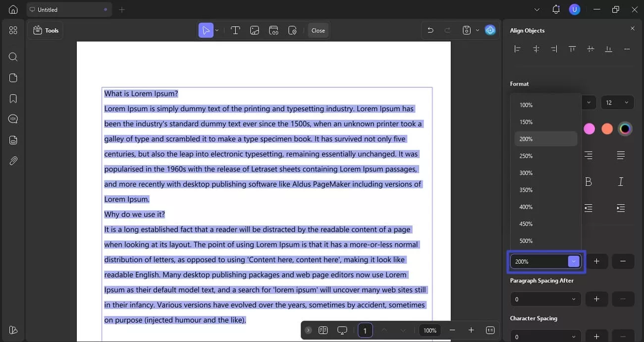Open the Bookmarks panel
This screenshot has width=644, height=342.
[13, 98]
